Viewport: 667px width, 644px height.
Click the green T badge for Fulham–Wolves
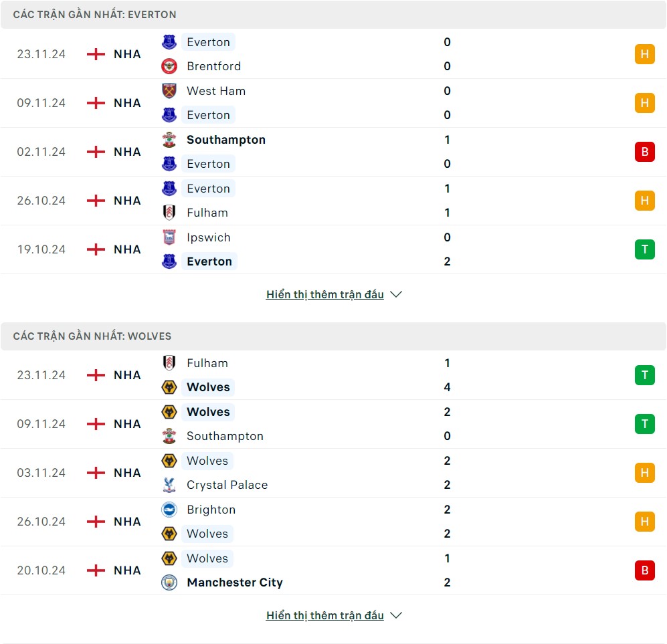(x=644, y=375)
